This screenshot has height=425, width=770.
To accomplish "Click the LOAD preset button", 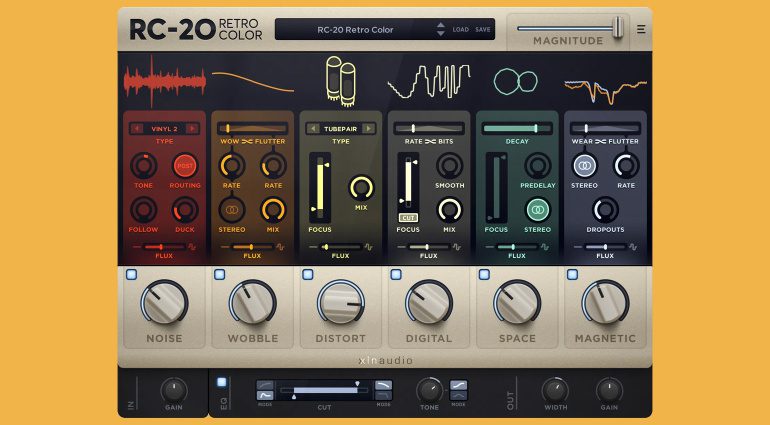I will 460,30.
